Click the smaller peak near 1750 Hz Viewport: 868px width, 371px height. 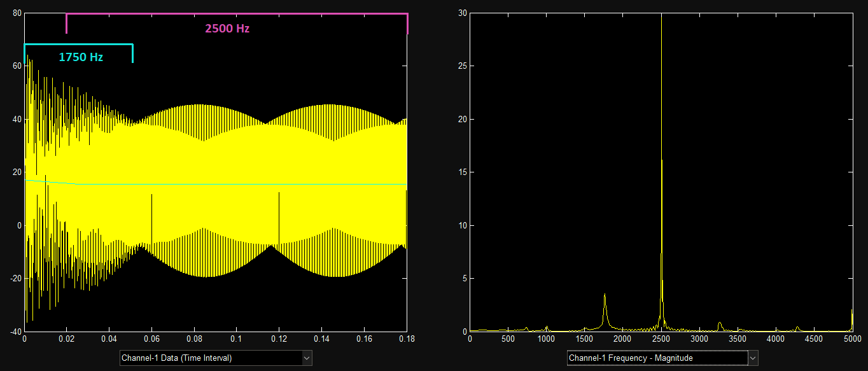[x=605, y=296]
